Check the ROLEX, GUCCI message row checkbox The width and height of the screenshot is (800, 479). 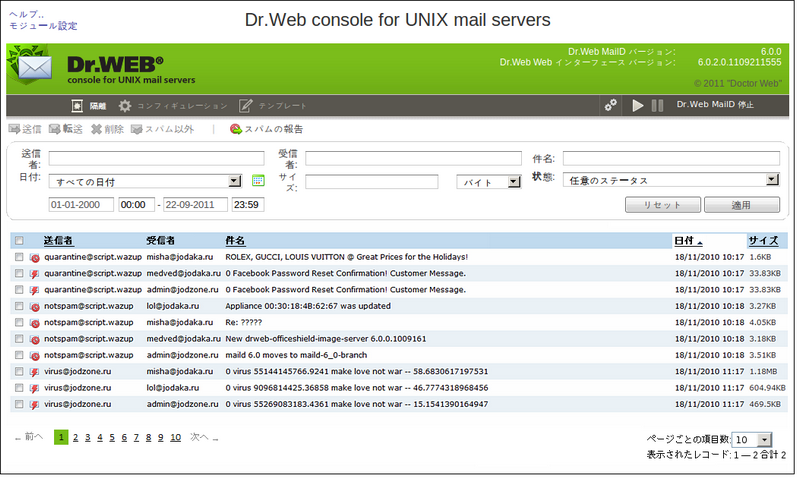pos(19,257)
